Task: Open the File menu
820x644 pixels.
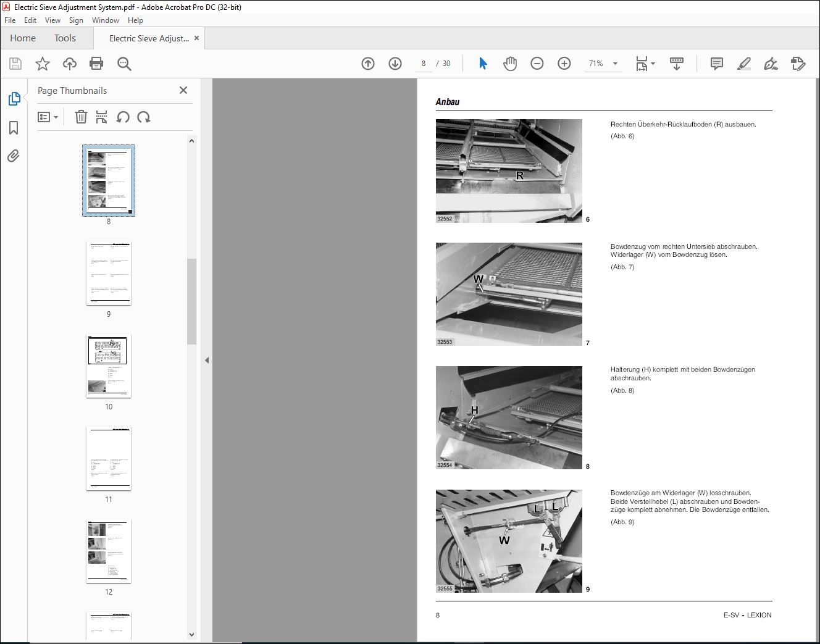Action: [10, 20]
